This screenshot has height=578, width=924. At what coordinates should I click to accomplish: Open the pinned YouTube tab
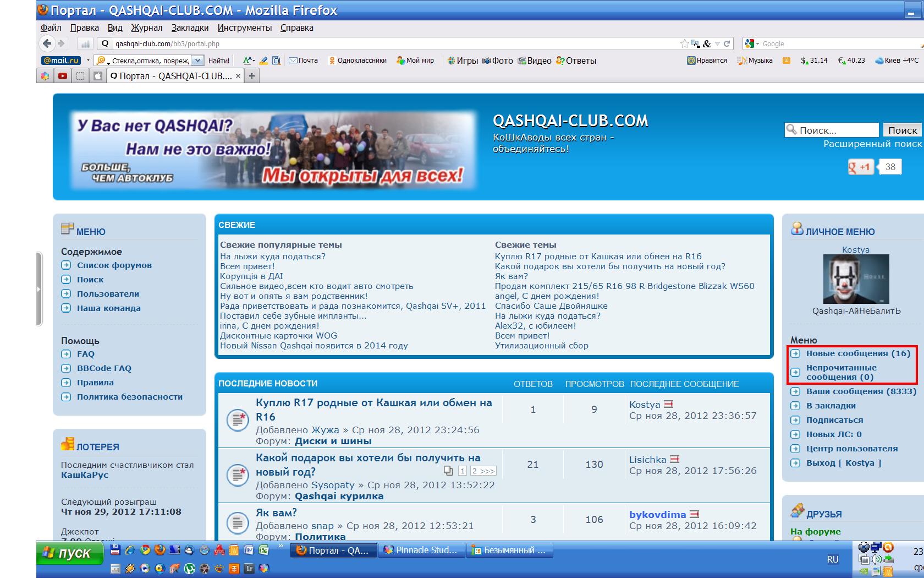pos(63,76)
